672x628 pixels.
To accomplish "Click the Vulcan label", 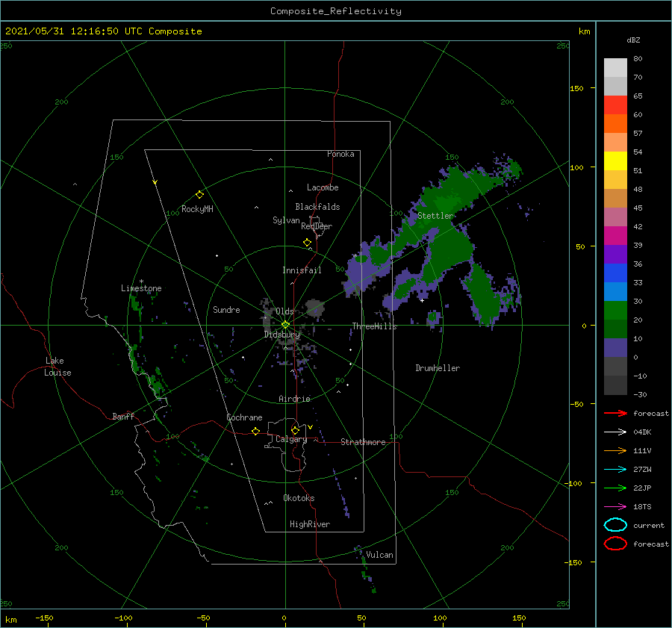I will [x=379, y=555].
